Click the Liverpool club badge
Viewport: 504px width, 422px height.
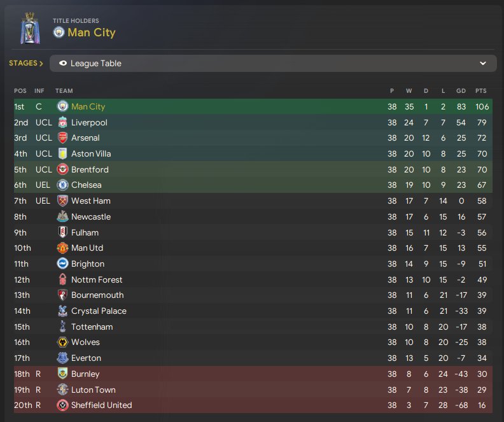pyautogui.click(x=62, y=122)
